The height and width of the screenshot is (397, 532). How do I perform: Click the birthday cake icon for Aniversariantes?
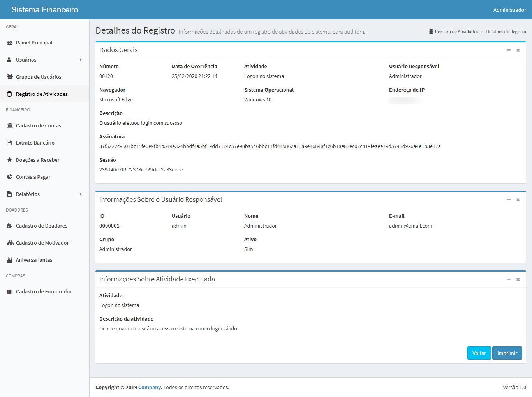(x=10, y=260)
